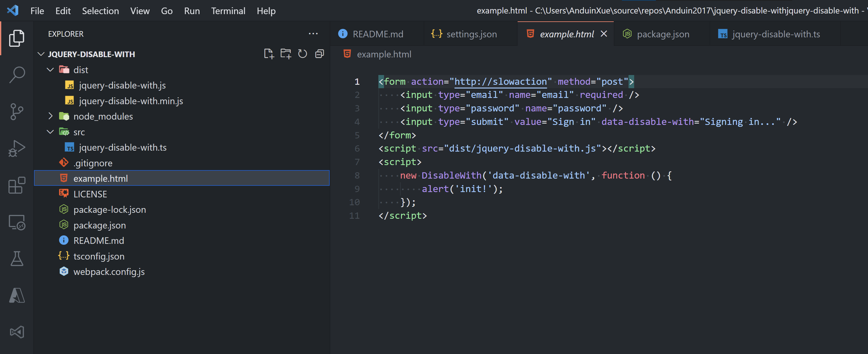Collapse the dist folder
This screenshot has width=868, height=354.
pos(50,69)
